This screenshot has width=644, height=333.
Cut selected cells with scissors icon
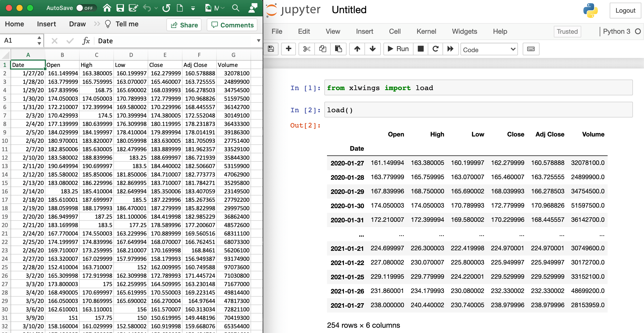307,49
